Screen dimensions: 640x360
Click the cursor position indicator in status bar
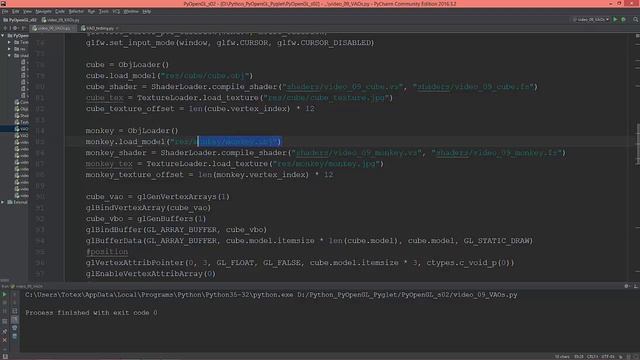579,357
